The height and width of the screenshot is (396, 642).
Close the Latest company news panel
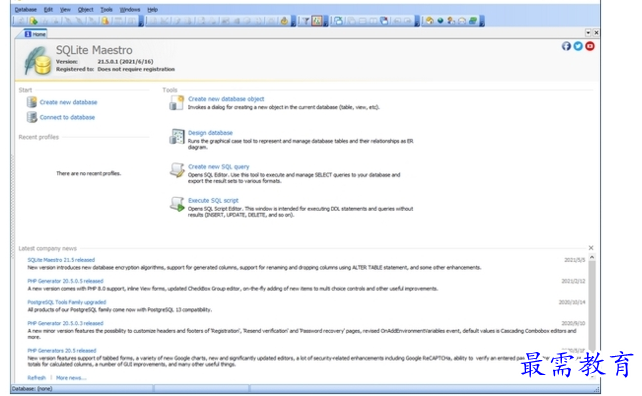point(591,248)
